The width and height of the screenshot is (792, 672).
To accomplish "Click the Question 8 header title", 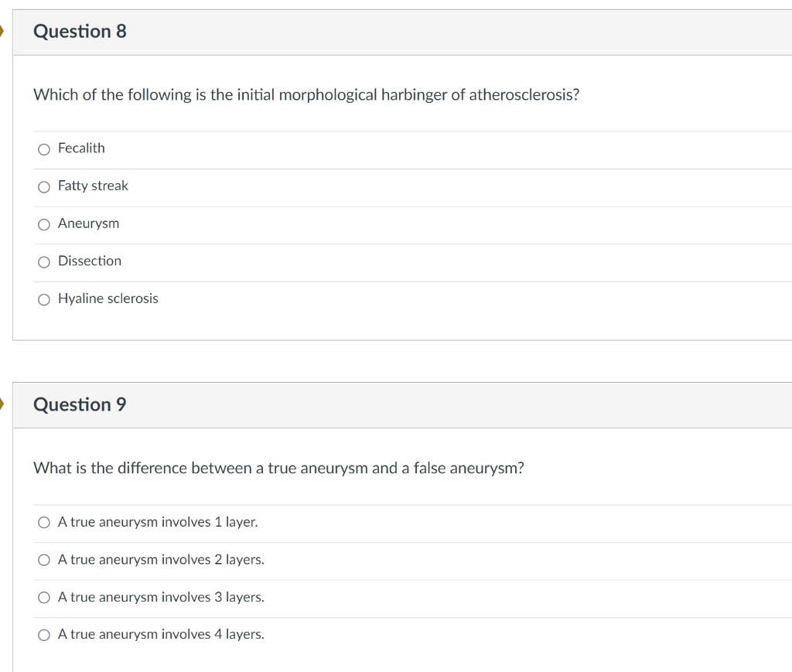I will [x=80, y=32].
